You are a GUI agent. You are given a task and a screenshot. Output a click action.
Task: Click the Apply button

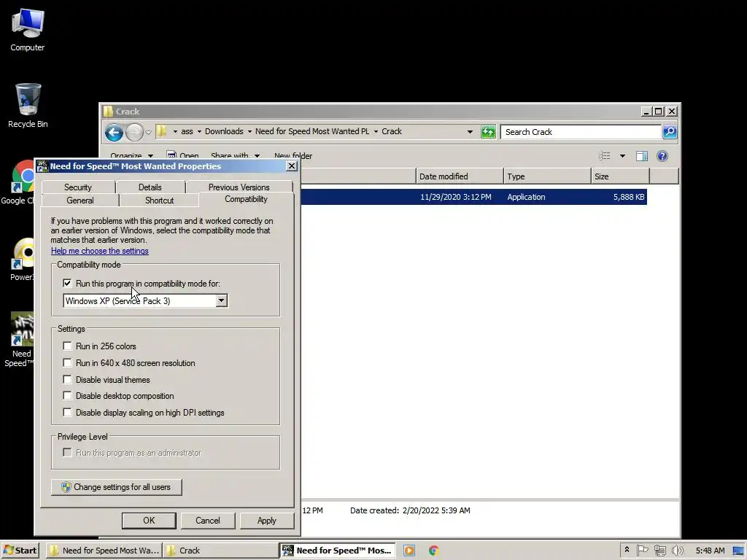click(x=267, y=521)
